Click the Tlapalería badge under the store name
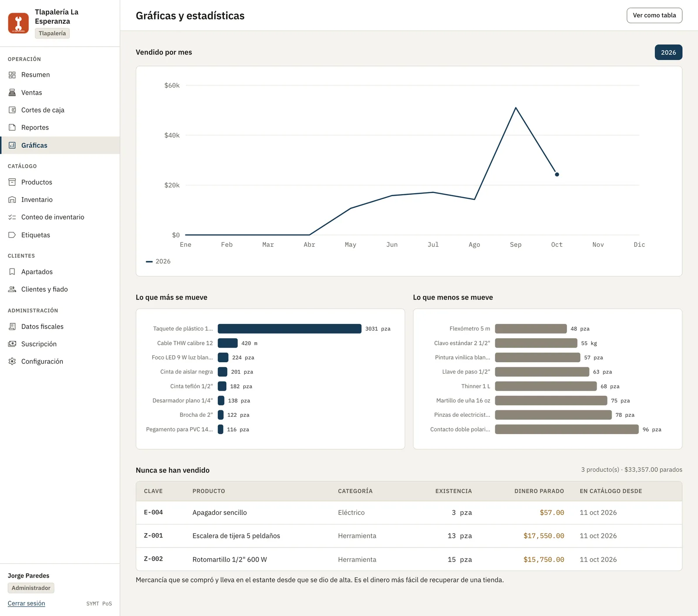The image size is (698, 616). 52,33
